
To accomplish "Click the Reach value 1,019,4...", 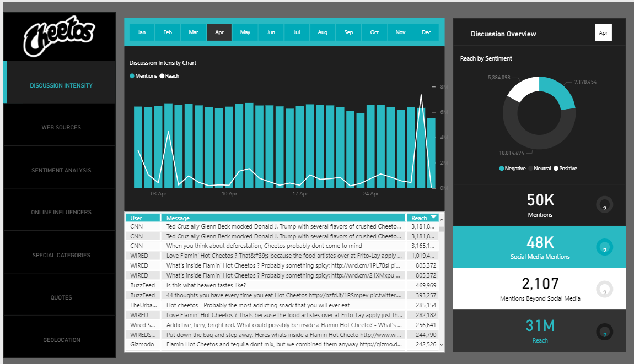I will pyautogui.click(x=423, y=256).
